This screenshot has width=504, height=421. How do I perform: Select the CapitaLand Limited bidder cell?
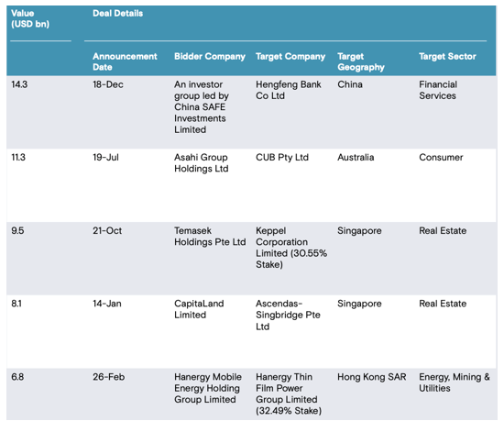click(x=199, y=309)
